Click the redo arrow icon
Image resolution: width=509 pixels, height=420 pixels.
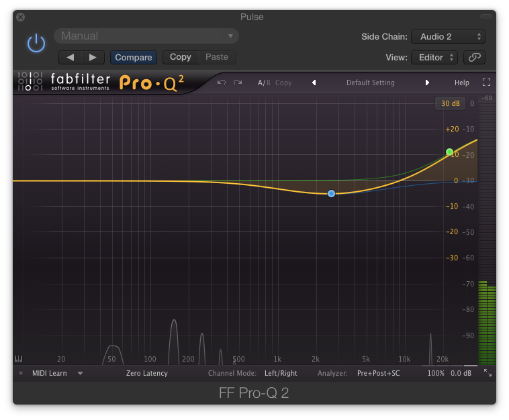pyautogui.click(x=238, y=83)
